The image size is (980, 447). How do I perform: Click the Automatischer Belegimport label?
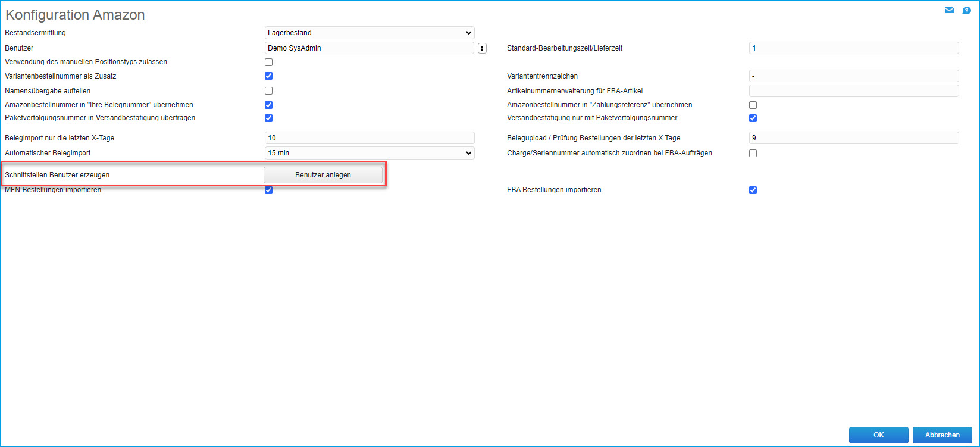[48, 153]
